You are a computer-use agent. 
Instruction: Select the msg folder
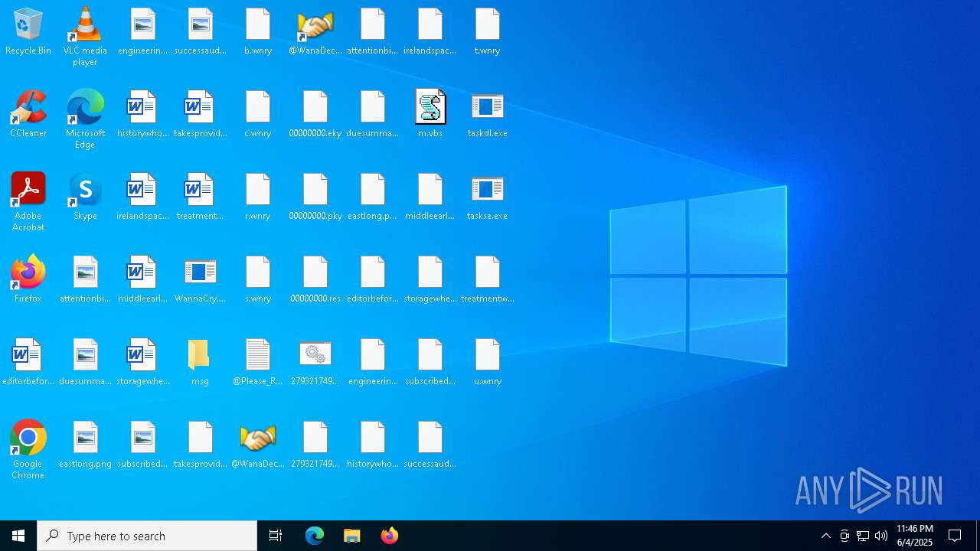(x=201, y=363)
